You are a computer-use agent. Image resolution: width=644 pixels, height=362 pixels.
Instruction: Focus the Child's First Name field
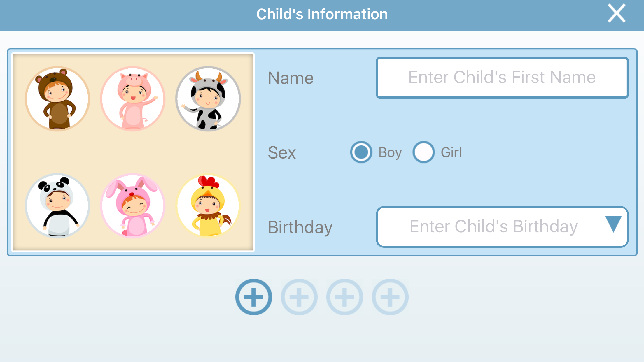502,78
